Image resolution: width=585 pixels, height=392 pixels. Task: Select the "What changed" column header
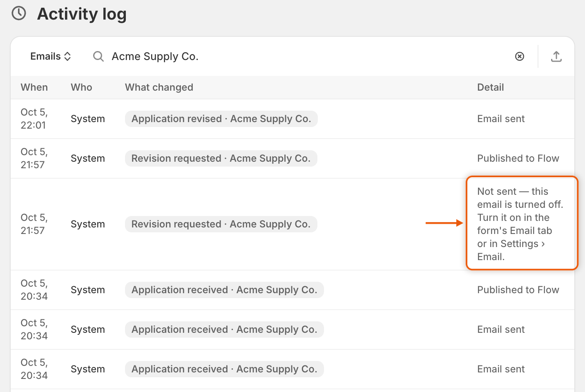pyautogui.click(x=159, y=87)
